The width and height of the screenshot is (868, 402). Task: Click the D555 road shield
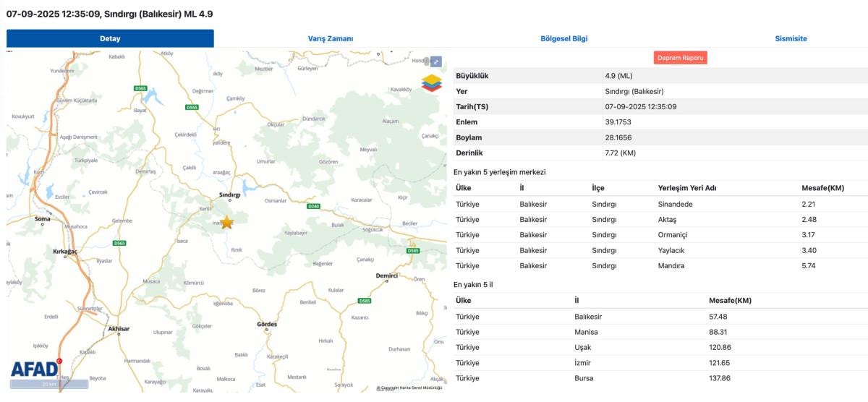[x=192, y=108]
